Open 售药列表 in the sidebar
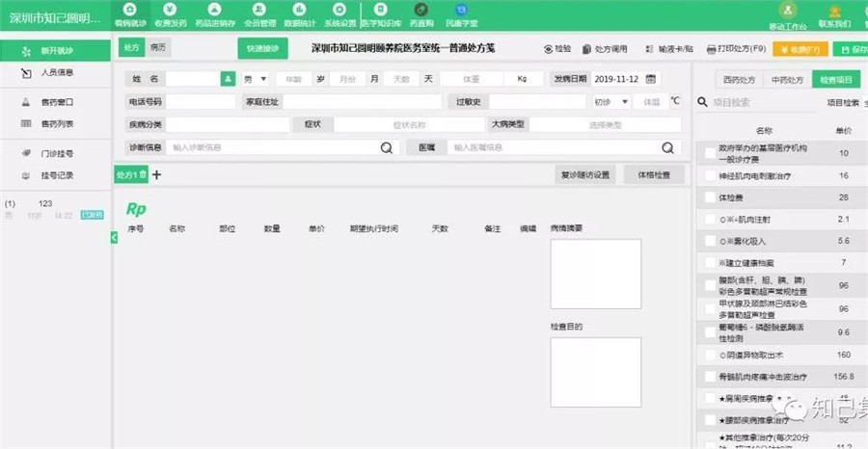The height and width of the screenshot is (449, 868). click(55, 124)
